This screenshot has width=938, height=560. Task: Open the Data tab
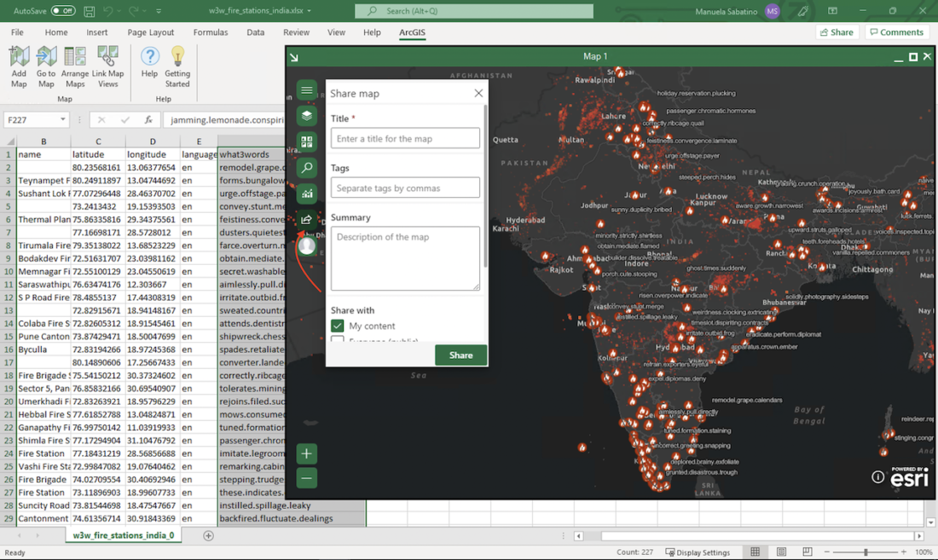point(256,32)
